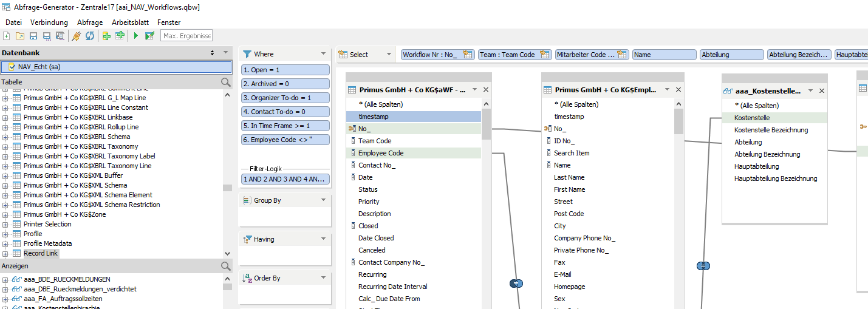The image size is (868, 309).
Task: Click the Filter-Logik expression field
Action: tap(285, 179)
